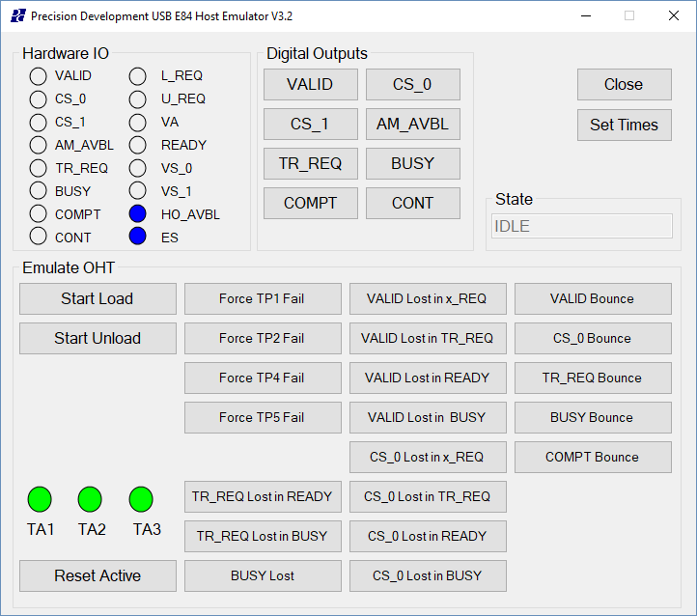Image resolution: width=697 pixels, height=616 pixels.
Task: Click the Reset Active button
Action: pyautogui.click(x=98, y=575)
